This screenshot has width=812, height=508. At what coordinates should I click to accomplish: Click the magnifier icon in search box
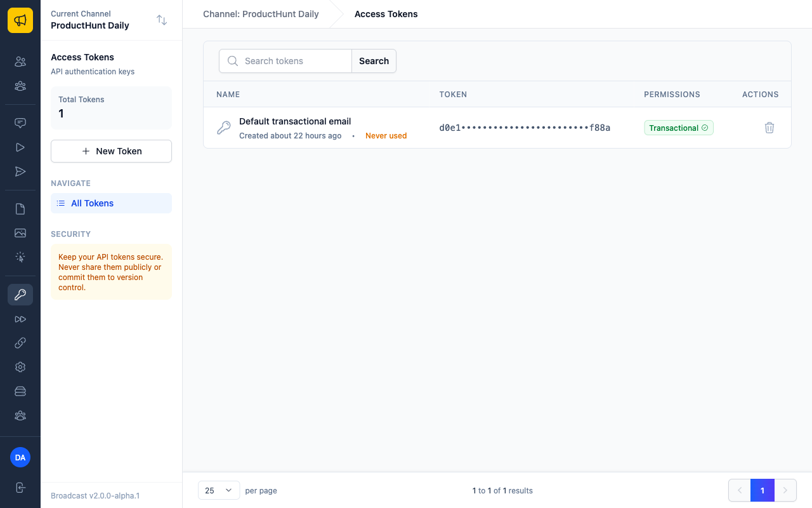tap(233, 61)
